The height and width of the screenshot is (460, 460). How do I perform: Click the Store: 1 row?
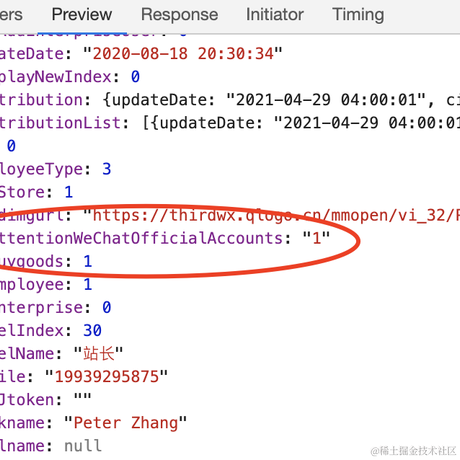36,192
